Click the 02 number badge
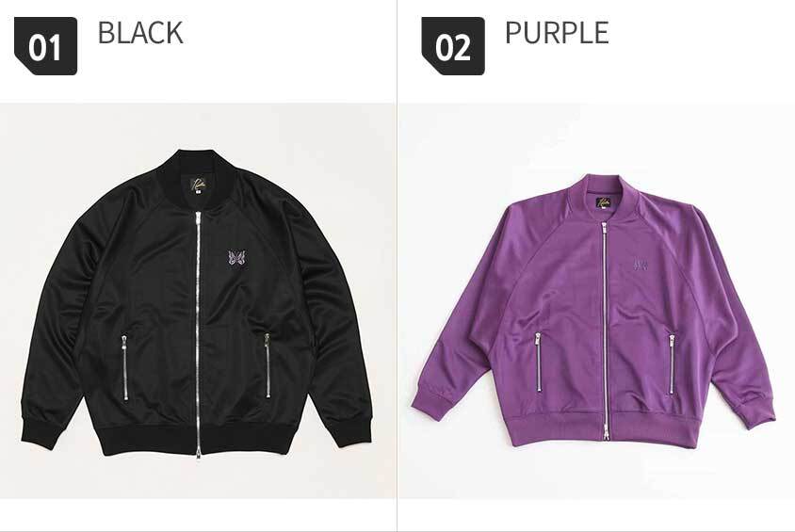The height and width of the screenshot is (532, 795). [x=453, y=46]
